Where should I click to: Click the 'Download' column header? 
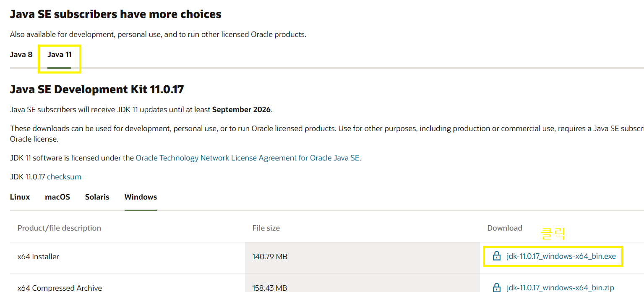click(505, 228)
